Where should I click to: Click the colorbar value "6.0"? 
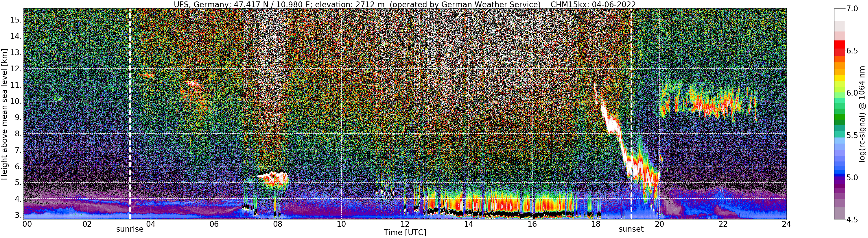coord(852,93)
